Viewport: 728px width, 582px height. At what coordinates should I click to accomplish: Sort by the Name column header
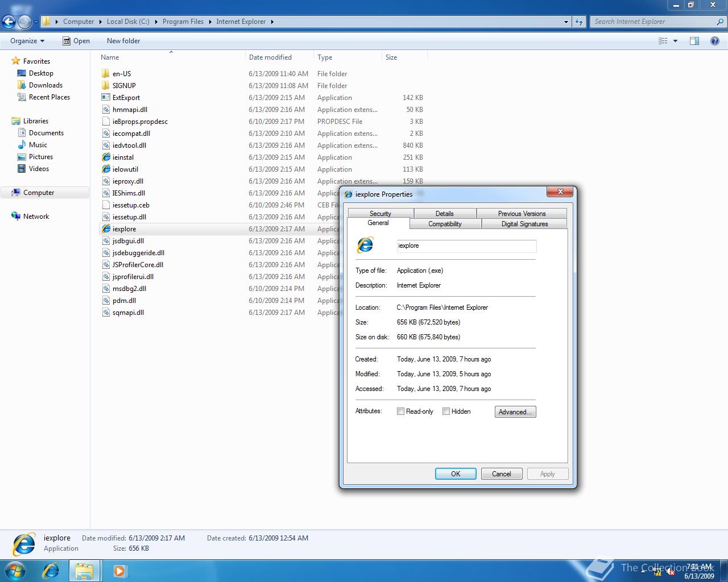click(171, 57)
